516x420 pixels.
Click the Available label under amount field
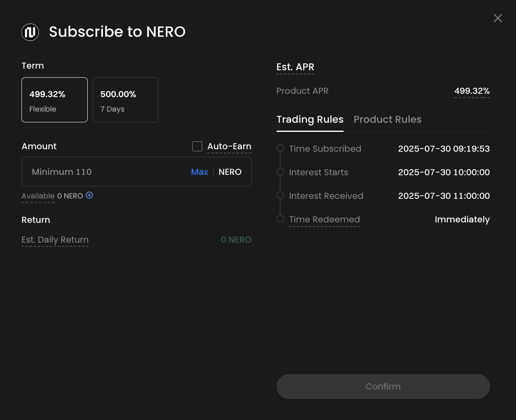pos(38,196)
